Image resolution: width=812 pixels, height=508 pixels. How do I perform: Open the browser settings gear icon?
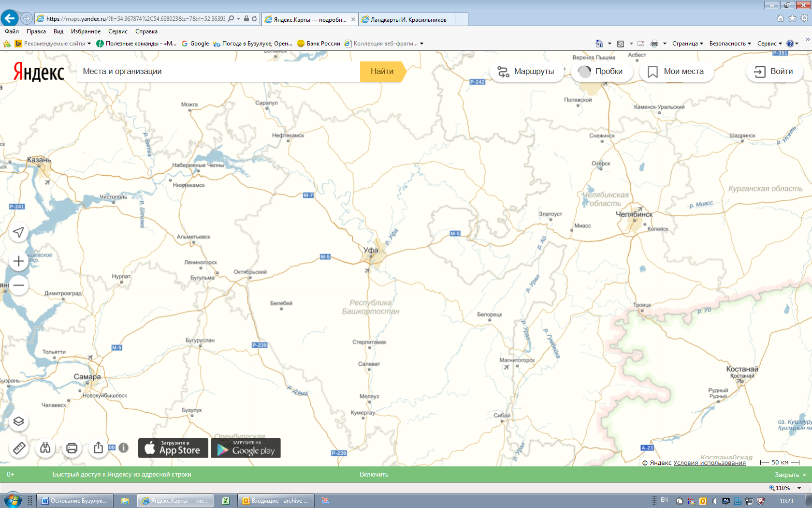(804, 18)
